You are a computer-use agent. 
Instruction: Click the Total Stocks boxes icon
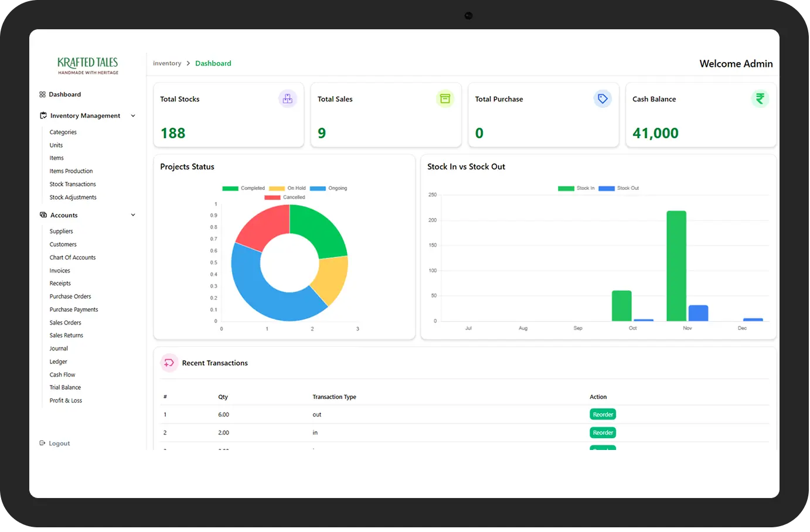click(x=287, y=99)
